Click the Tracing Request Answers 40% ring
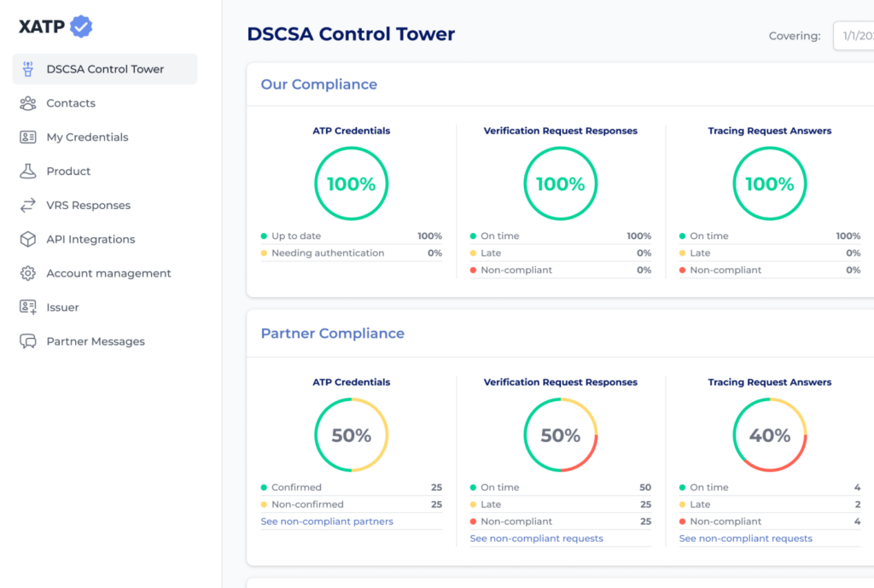This screenshot has height=588, width=874. (770, 434)
